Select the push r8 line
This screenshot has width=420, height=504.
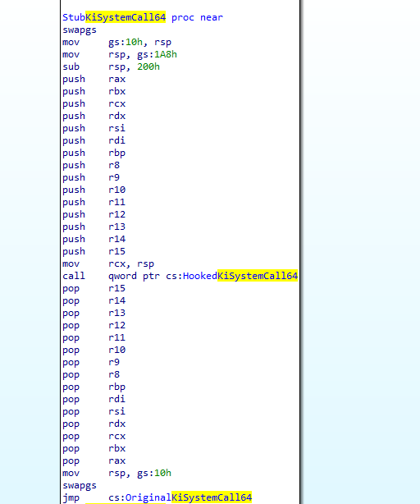(91, 165)
